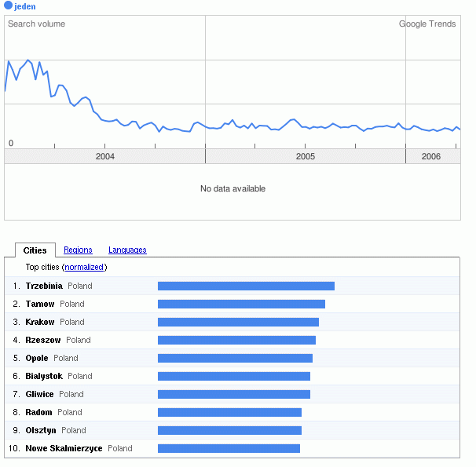476x467 pixels.
Task: Click the 2004 label on timeline
Action: pos(105,157)
